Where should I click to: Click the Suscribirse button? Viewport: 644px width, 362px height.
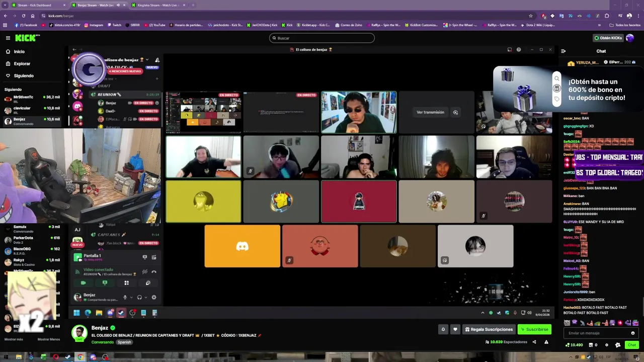click(x=534, y=329)
